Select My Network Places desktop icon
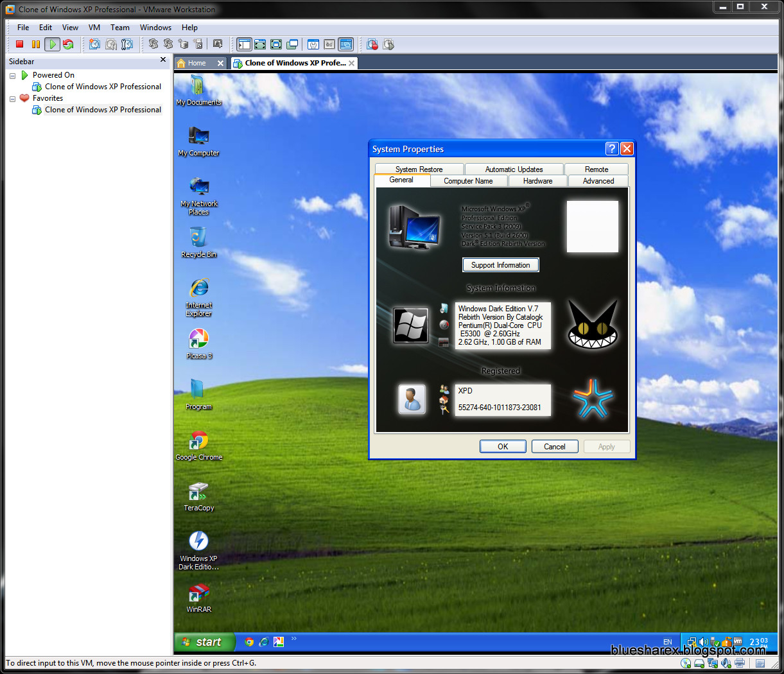The height and width of the screenshot is (674, 784). [x=198, y=196]
